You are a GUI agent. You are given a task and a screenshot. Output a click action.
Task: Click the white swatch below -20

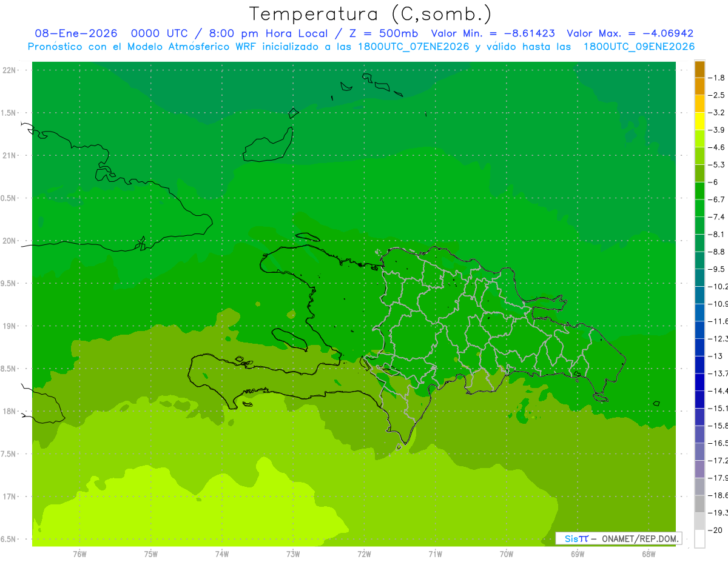[699, 539]
